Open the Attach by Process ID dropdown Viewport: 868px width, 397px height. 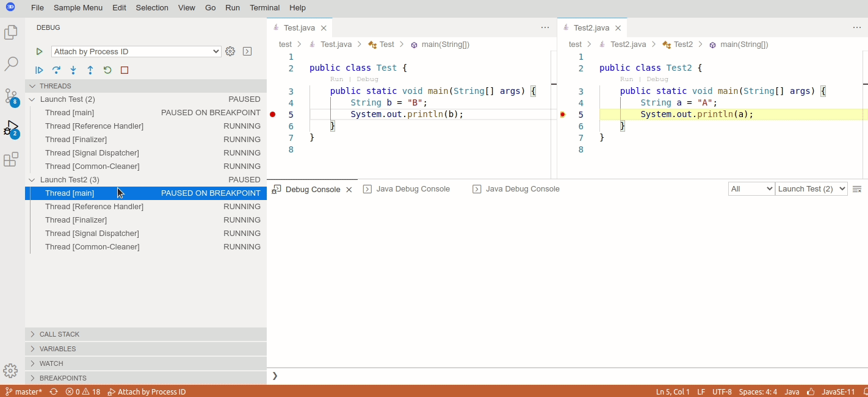coord(136,51)
